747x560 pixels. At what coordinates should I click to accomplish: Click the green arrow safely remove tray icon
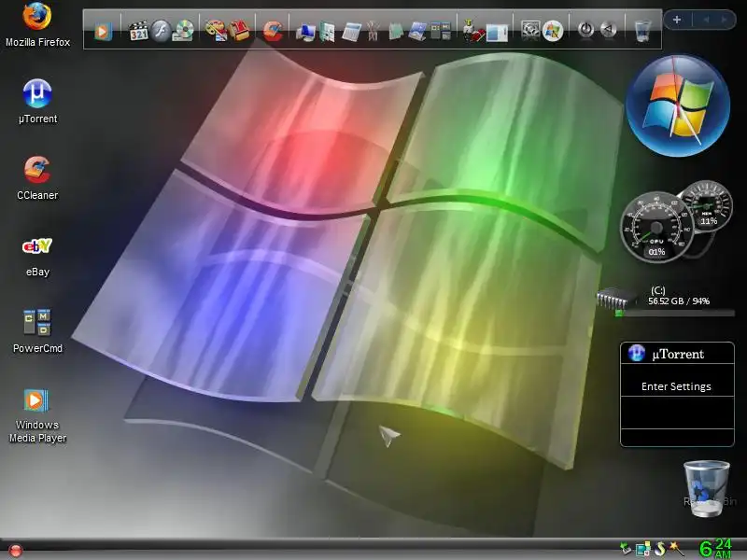[x=625, y=548]
